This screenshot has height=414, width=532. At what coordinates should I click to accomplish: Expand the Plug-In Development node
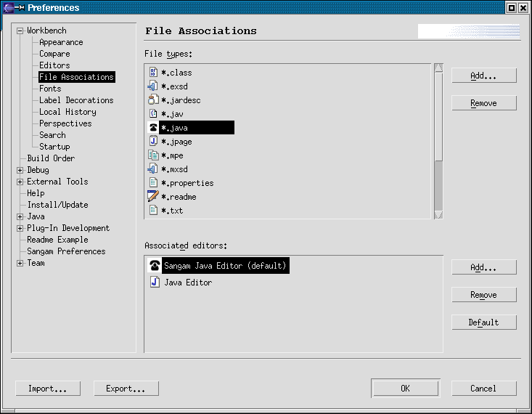pyautogui.click(x=20, y=228)
